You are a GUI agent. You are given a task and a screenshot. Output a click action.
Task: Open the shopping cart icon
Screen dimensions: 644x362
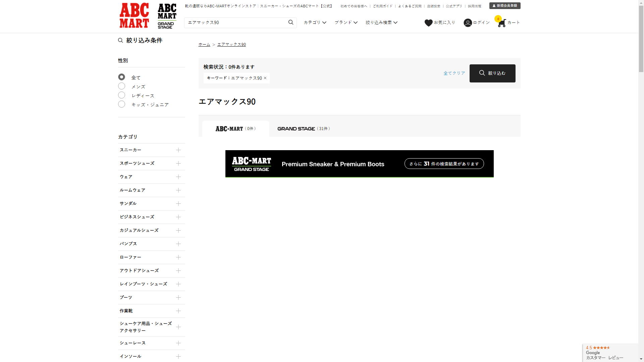coord(501,23)
